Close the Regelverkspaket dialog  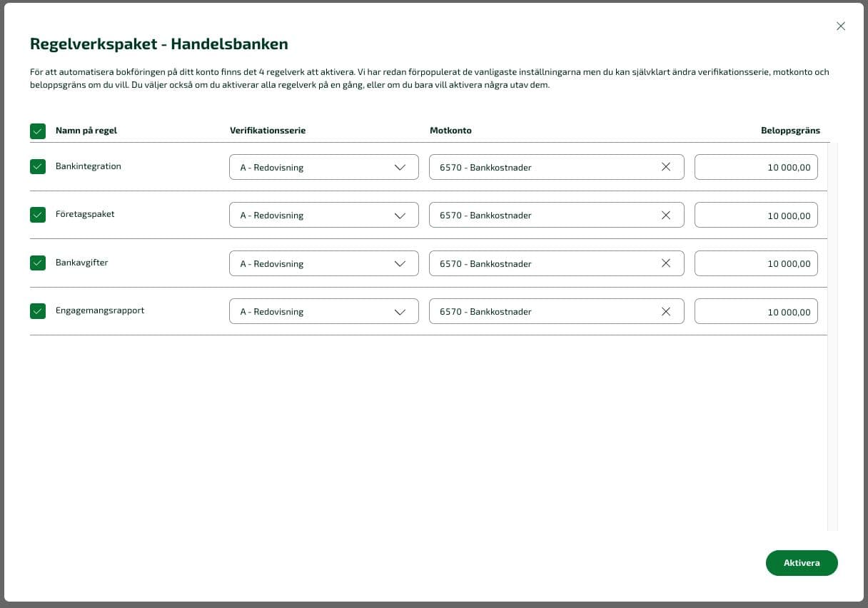[x=840, y=26]
